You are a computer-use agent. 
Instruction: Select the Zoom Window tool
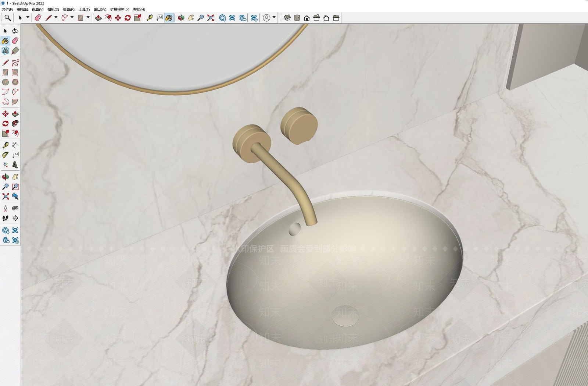[15, 187]
